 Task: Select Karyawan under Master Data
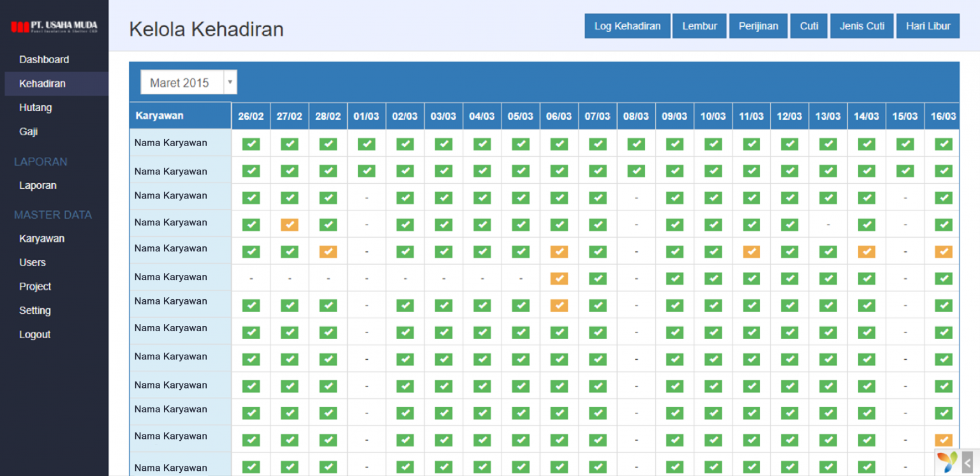(x=41, y=239)
